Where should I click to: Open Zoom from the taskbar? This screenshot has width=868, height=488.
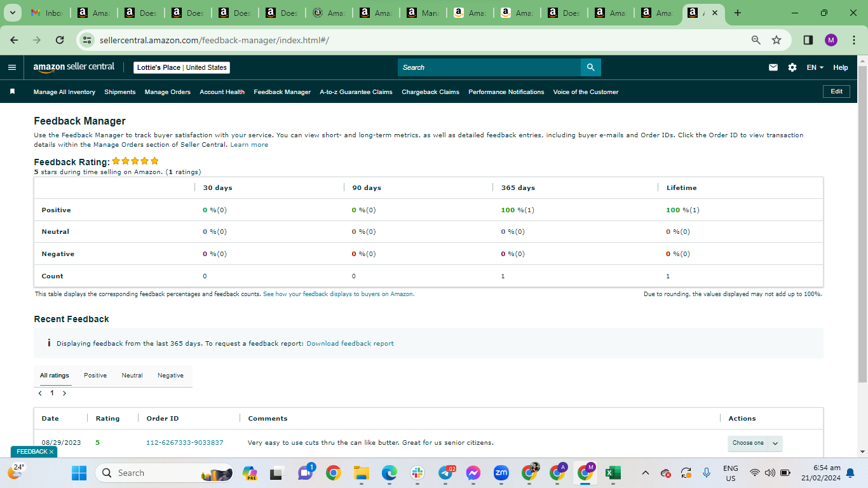pyautogui.click(x=501, y=473)
